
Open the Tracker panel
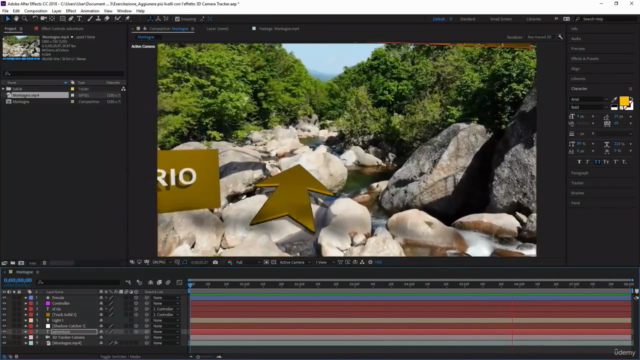tap(578, 183)
